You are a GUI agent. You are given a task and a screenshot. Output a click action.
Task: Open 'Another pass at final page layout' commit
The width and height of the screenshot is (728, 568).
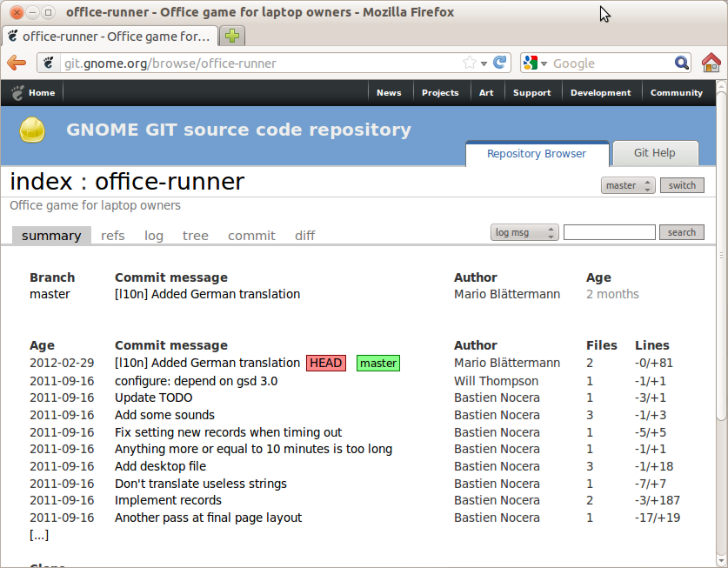point(209,518)
